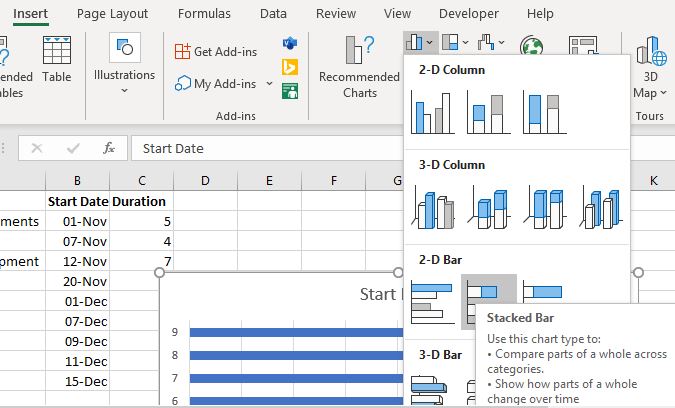Choose the 2-D Clustered Bar chart
Screen dimensions: 675x408
432,299
